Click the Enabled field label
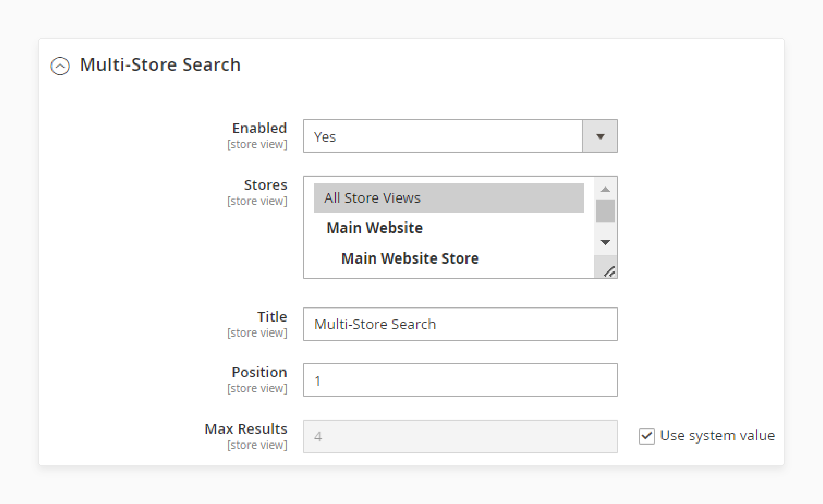The image size is (823, 504). [x=260, y=128]
